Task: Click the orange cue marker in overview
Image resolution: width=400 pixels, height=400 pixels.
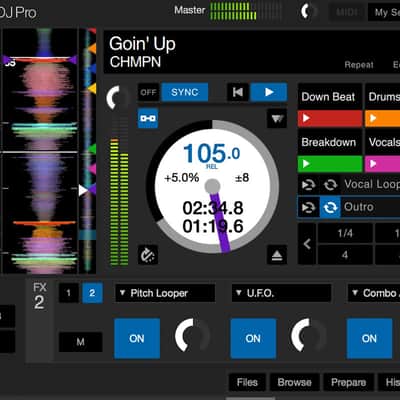Action: pos(92,49)
